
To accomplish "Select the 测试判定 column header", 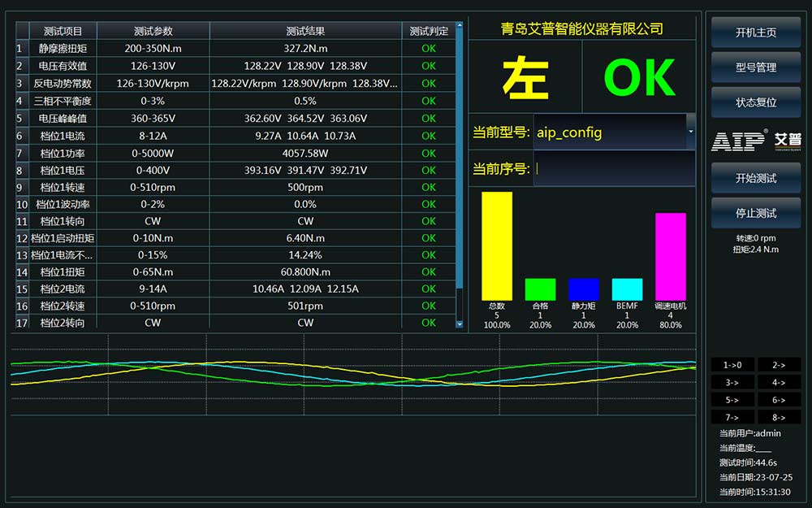I will [x=428, y=31].
